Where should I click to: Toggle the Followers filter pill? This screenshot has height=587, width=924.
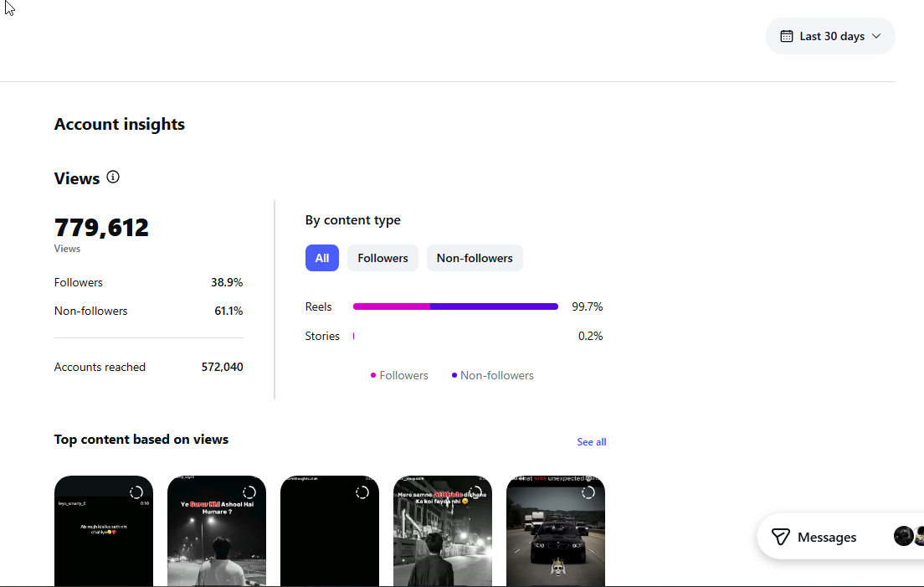tap(382, 258)
